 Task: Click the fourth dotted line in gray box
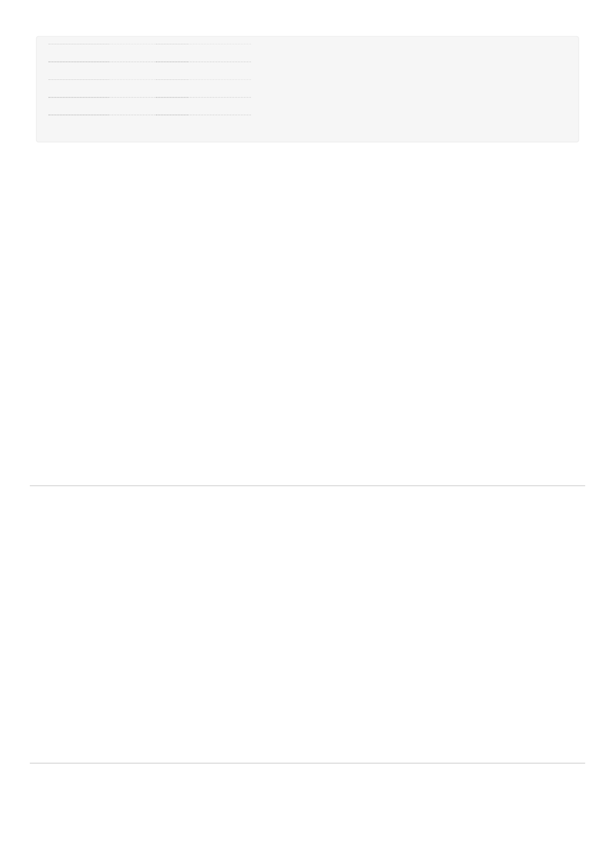click(x=149, y=97)
